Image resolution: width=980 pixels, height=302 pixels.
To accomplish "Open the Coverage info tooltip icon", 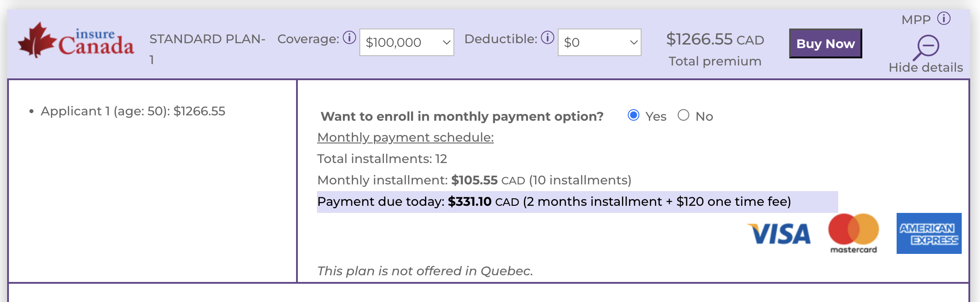I will coord(350,38).
